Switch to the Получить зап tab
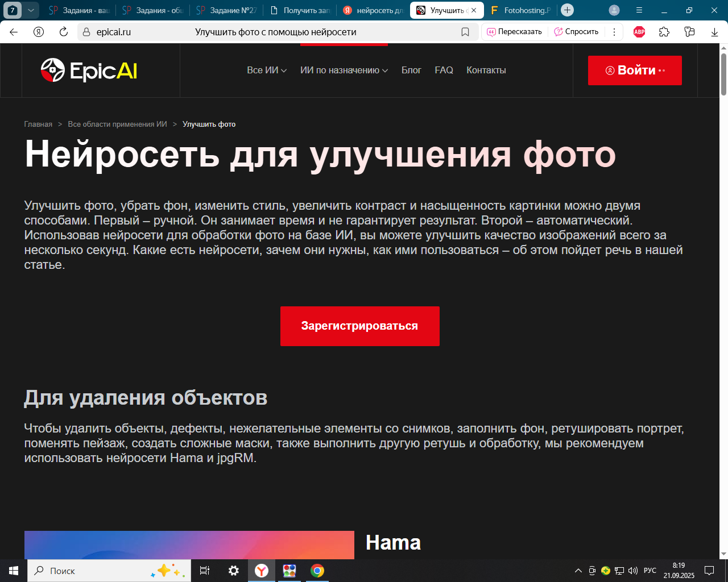This screenshot has width=728, height=582. coord(299,10)
